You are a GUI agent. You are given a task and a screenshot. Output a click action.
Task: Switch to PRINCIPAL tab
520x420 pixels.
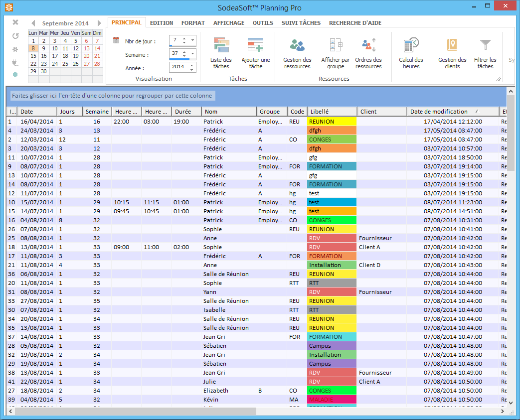pyautogui.click(x=126, y=22)
